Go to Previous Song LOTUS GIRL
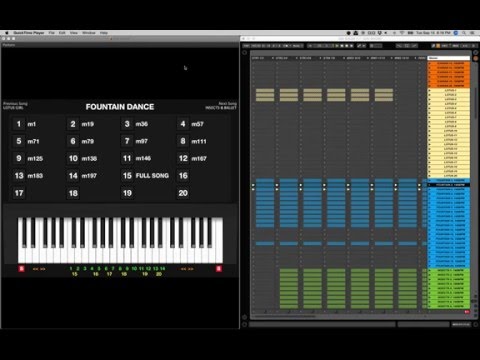The height and width of the screenshot is (360, 480). (x=15, y=106)
